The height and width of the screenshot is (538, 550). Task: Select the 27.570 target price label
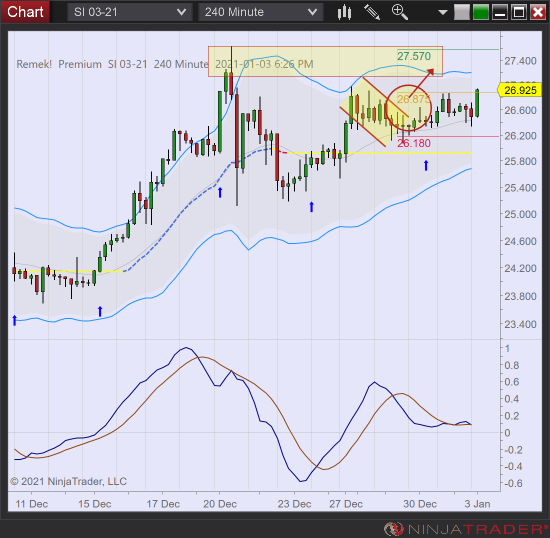(x=414, y=56)
